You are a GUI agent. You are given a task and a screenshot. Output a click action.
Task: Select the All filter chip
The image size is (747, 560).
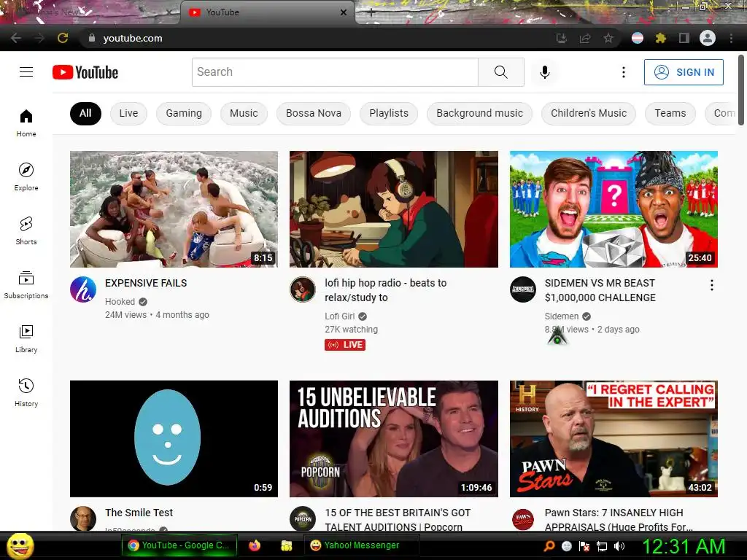(x=86, y=113)
